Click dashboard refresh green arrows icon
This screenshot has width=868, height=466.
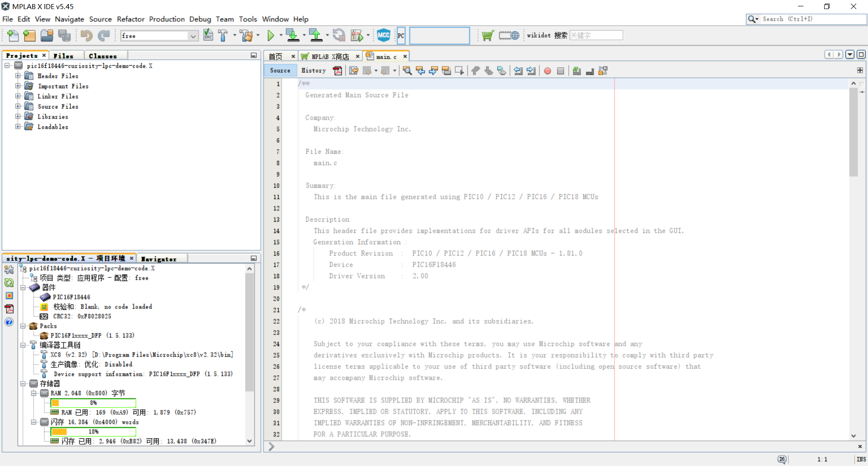(9, 283)
